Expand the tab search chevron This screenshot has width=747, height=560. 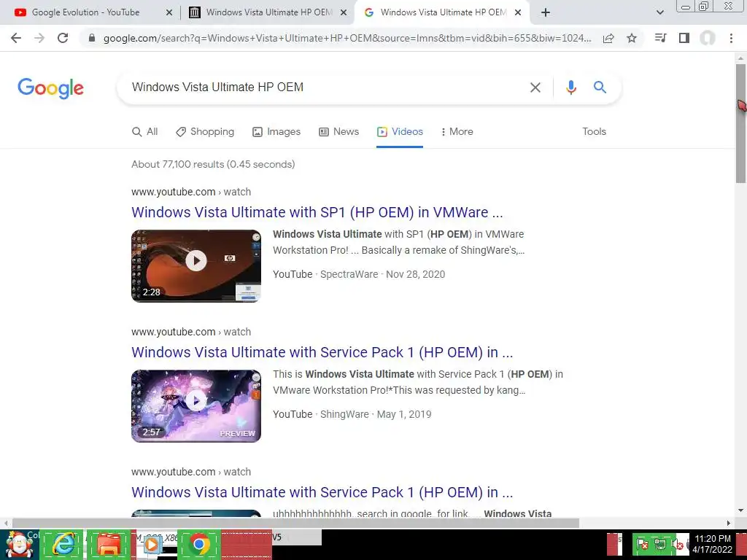659,13
